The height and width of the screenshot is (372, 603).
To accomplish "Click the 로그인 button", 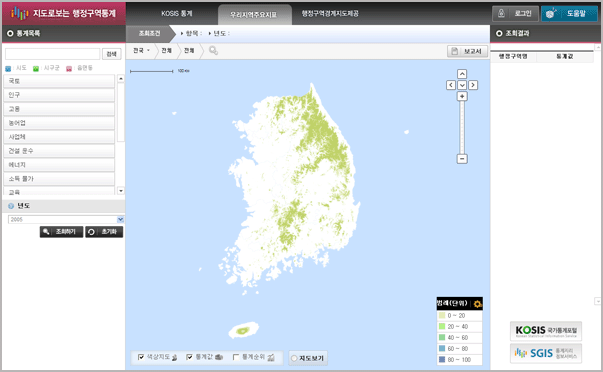I will point(515,13).
